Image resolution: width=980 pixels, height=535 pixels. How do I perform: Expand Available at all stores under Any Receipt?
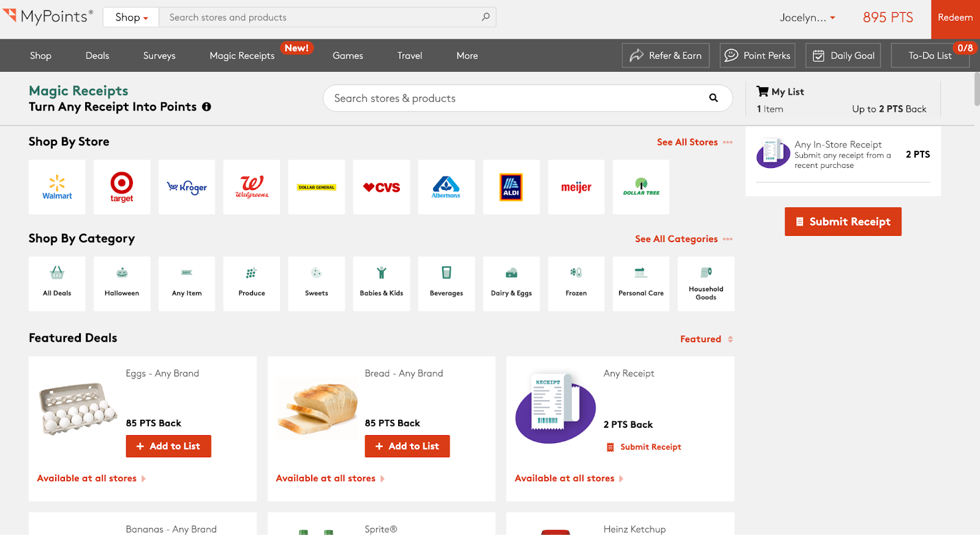point(569,478)
